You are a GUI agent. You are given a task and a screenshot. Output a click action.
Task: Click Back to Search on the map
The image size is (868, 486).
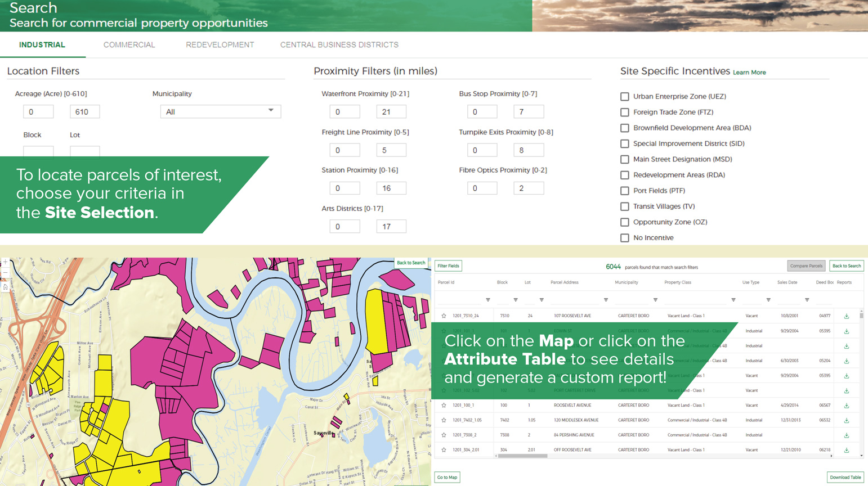(411, 263)
